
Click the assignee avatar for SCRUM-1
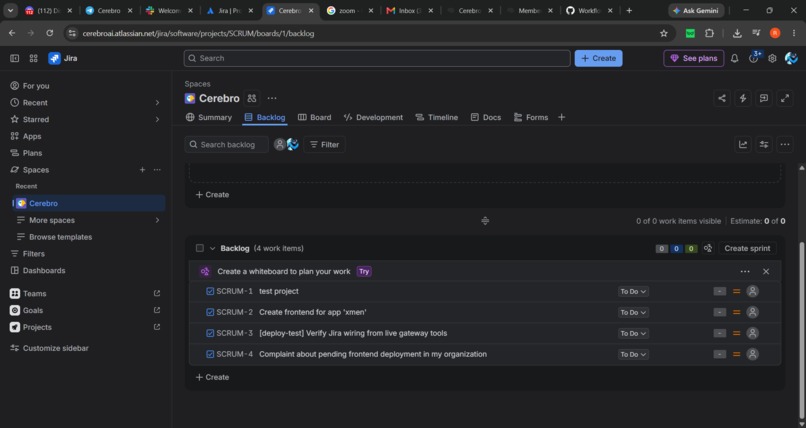tap(753, 291)
